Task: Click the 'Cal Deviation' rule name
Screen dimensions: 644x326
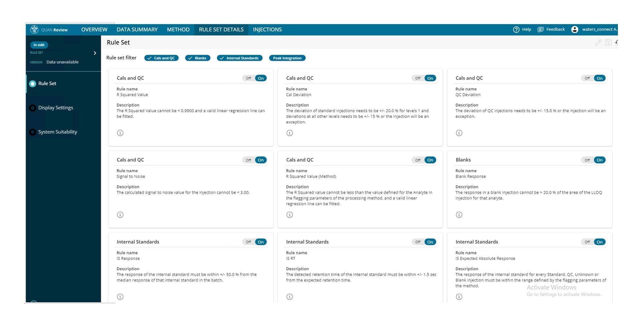Action: pos(299,95)
